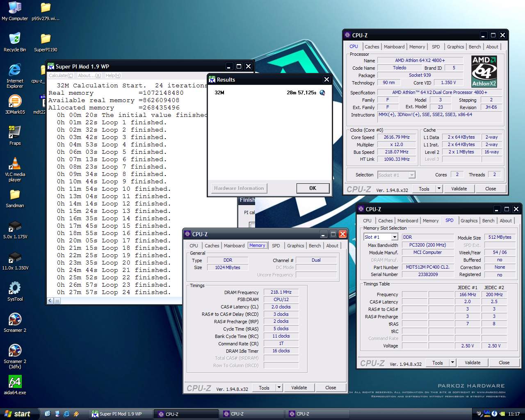Viewport: 525px width, 420px height.
Task: Click the DRAM Frequency 218.1 MHz field
Action: tap(281, 292)
